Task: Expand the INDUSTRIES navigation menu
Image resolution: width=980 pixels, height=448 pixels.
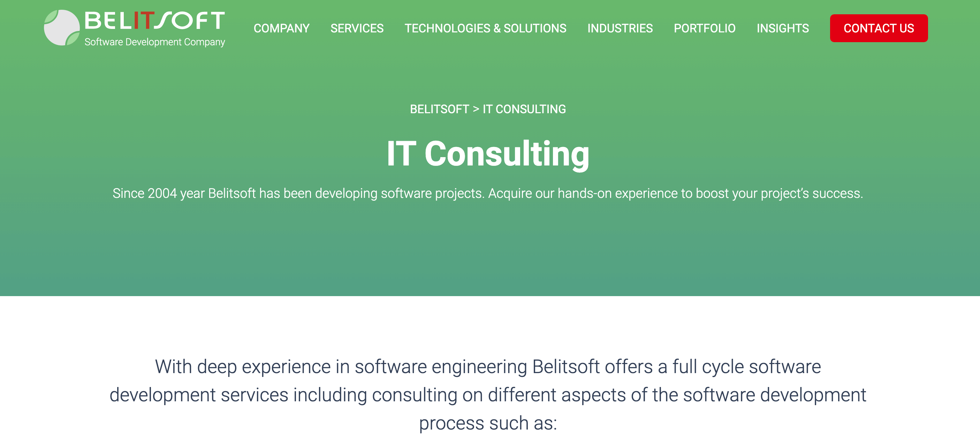Action: click(620, 28)
